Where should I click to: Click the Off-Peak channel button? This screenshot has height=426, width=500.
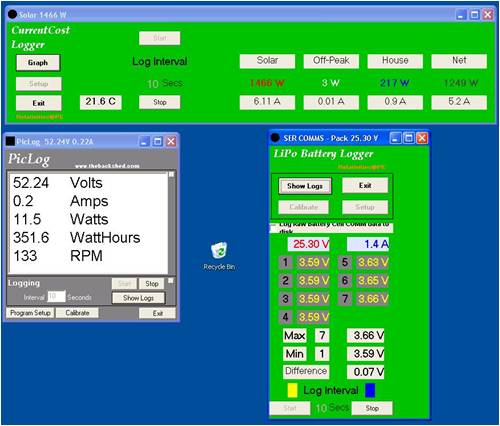coord(331,61)
